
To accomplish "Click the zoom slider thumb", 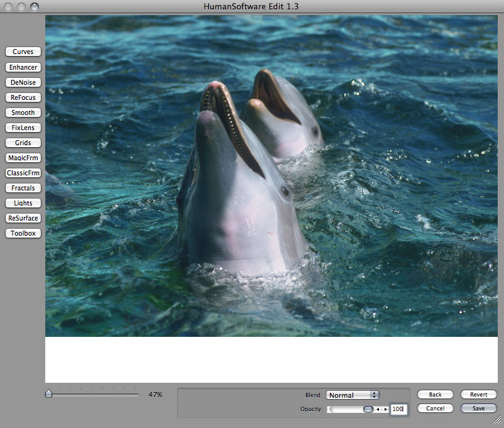I will [49, 394].
